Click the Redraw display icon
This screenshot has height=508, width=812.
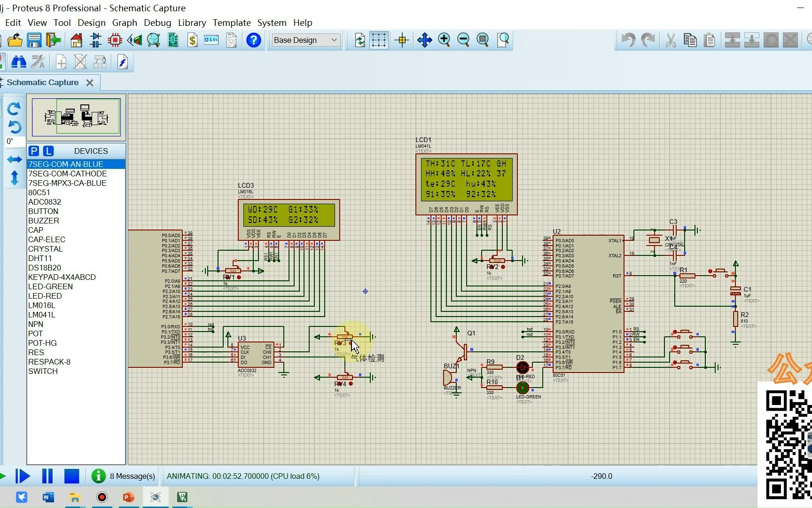[359, 40]
